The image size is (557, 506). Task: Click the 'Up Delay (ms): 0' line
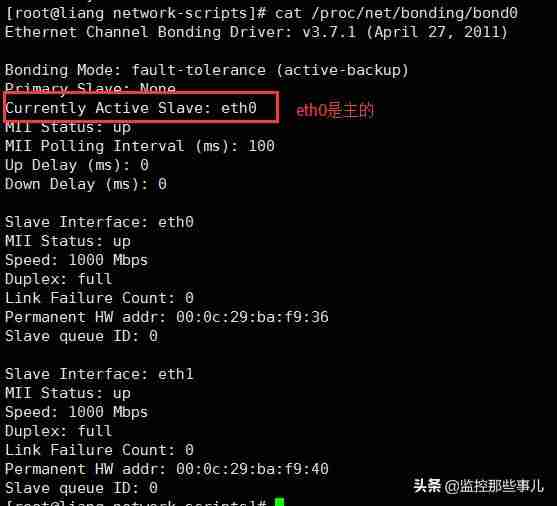coord(77,165)
